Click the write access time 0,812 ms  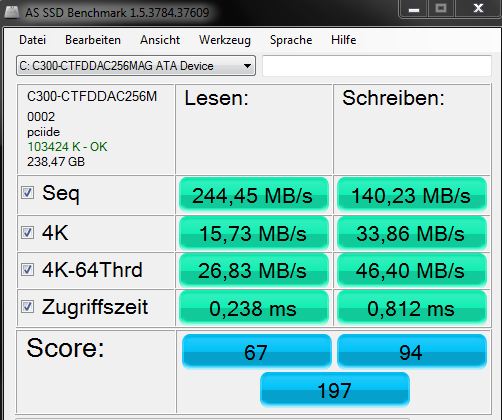click(x=412, y=308)
